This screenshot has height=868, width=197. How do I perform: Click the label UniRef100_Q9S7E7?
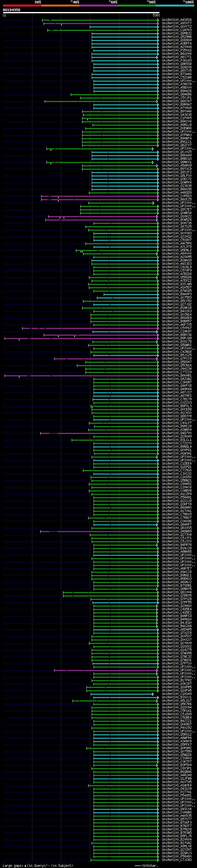(x=176, y=210)
